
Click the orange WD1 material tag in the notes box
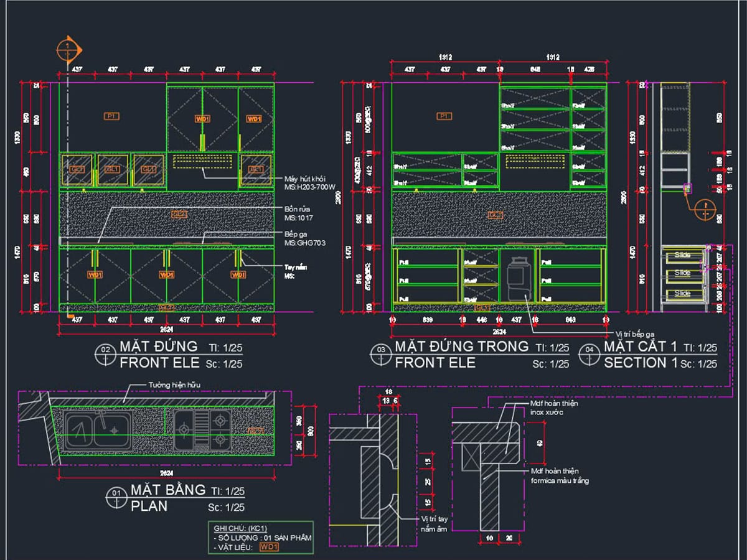(268, 547)
